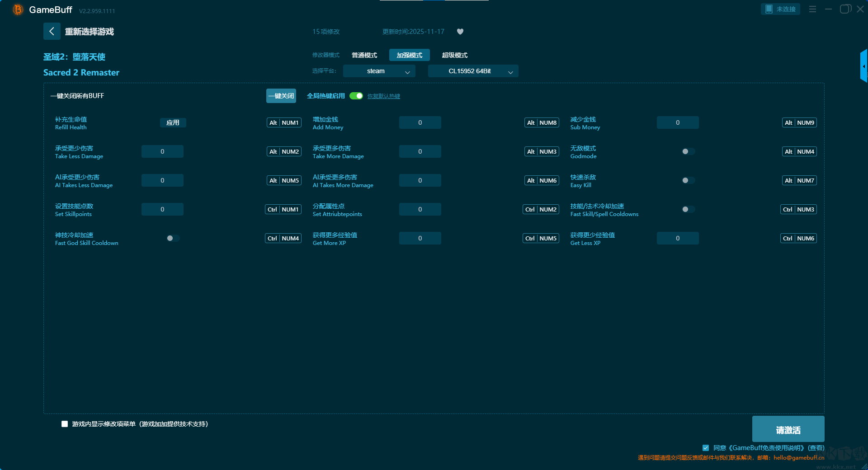Image resolution: width=868 pixels, height=470 pixels.
Task: Click the v2.2.959.1111 version text
Action: point(97,11)
